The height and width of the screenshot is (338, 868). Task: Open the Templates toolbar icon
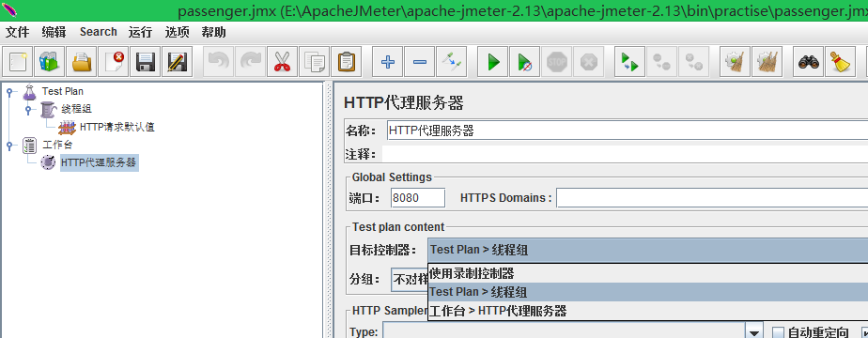coord(50,61)
